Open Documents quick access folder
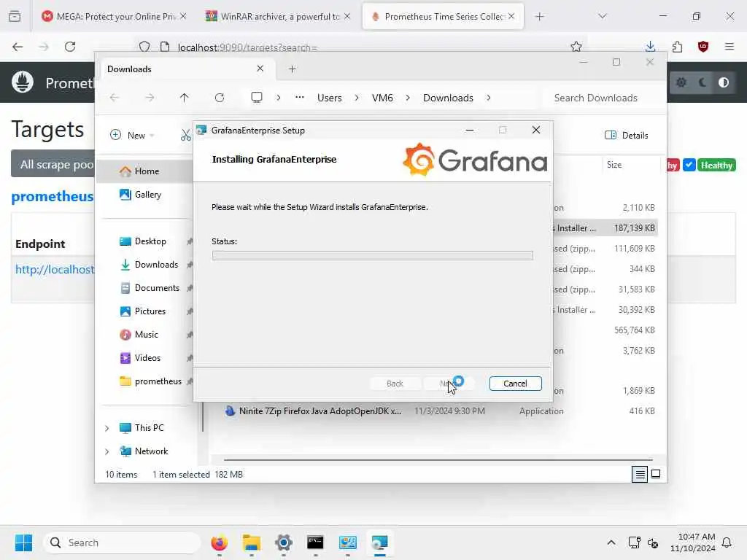The image size is (747, 560). (157, 288)
